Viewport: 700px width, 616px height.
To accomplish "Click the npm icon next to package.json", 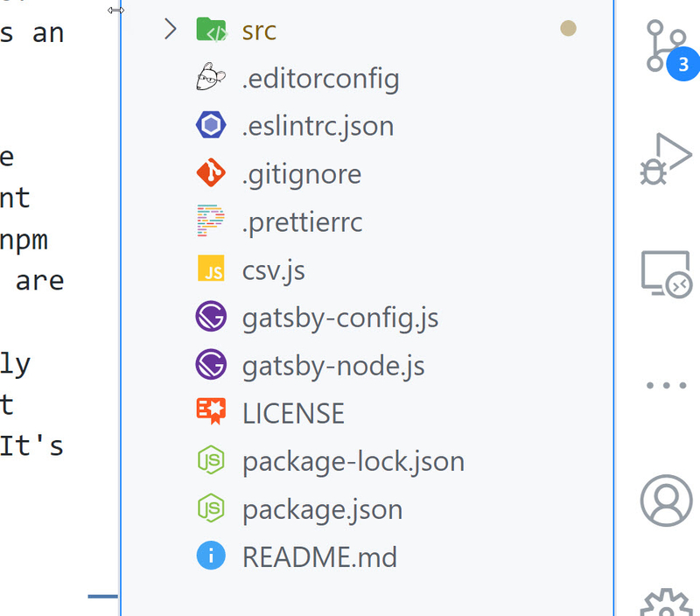I will [x=211, y=508].
